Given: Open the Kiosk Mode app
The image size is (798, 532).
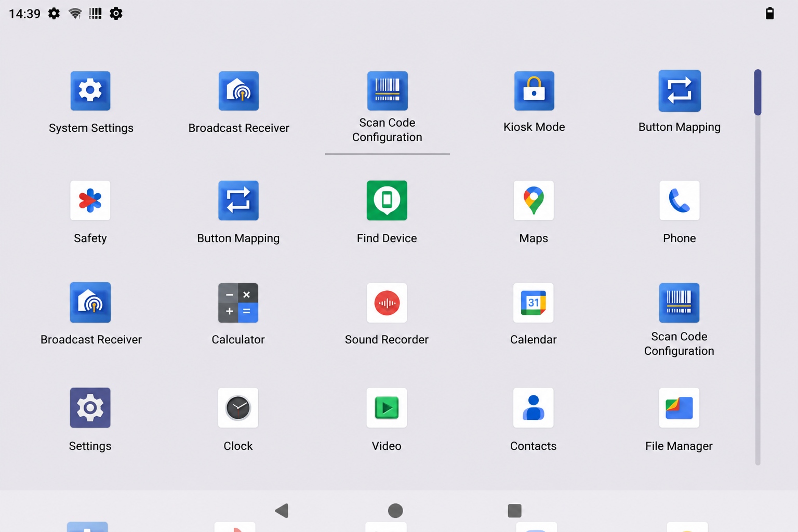Looking at the screenshot, I should (x=534, y=91).
